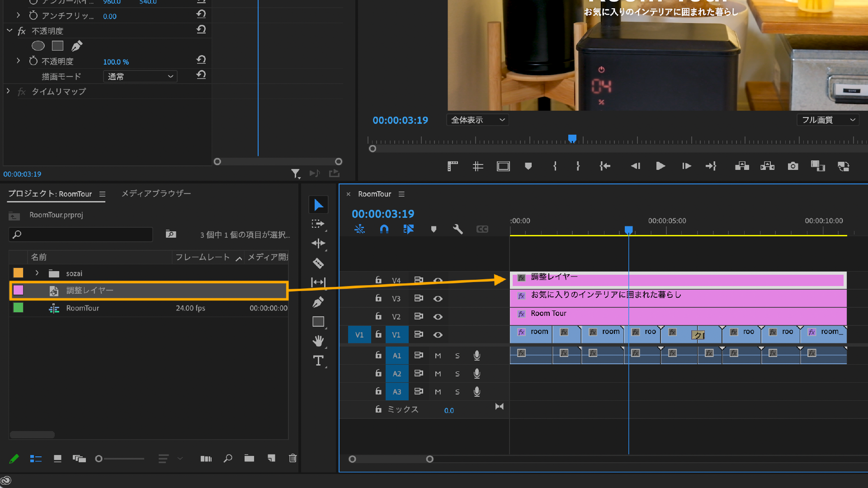Open the RoomTour sequence panel menu

point(401,194)
